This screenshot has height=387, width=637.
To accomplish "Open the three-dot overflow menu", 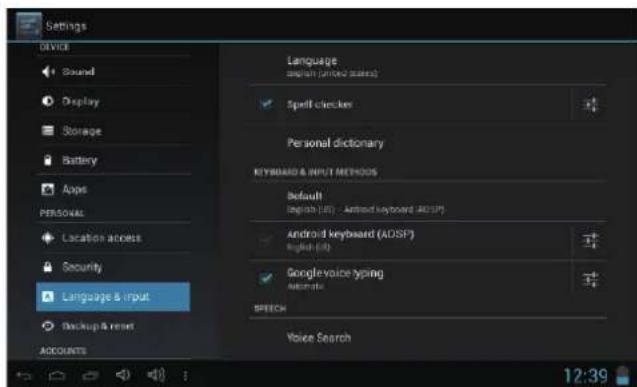I will click(x=185, y=376).
